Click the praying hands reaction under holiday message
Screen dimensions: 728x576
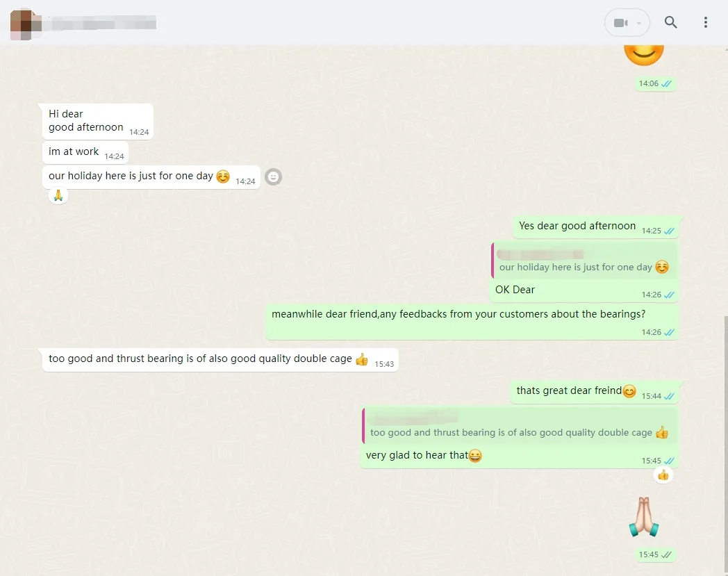[58, 196]
